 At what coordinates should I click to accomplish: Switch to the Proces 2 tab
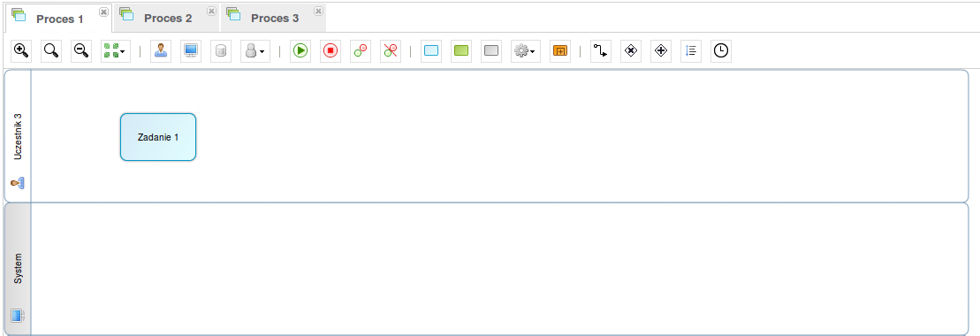click(168, 19)
